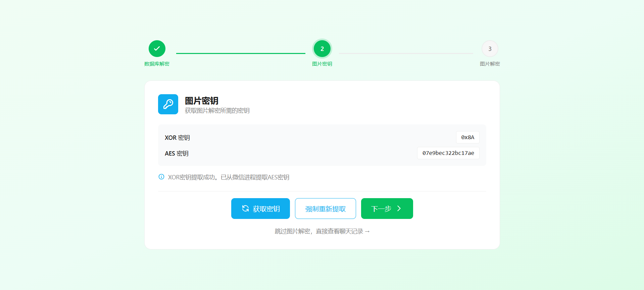644x290 pixels.
Task: Select the XOR key value 0x8A
Action: (x=467, y=137)
